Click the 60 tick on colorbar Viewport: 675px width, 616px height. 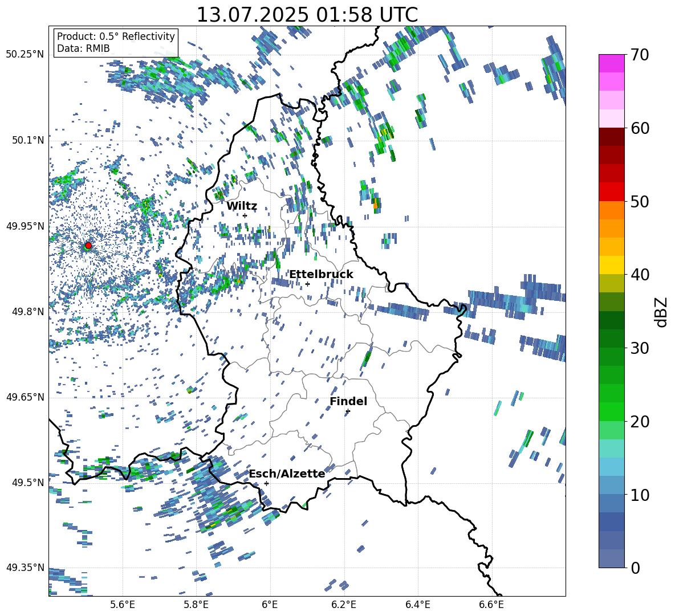point(640,128)
